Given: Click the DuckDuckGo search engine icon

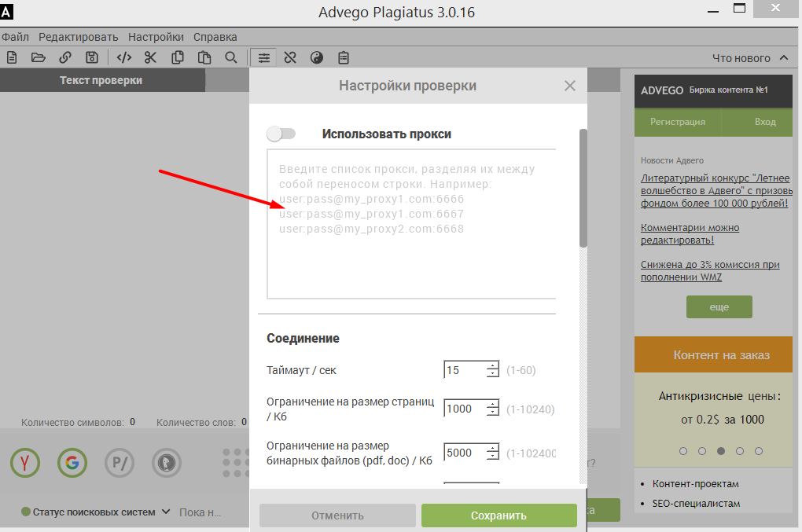Looking at the screenshot, I should (x=166, y=463).
